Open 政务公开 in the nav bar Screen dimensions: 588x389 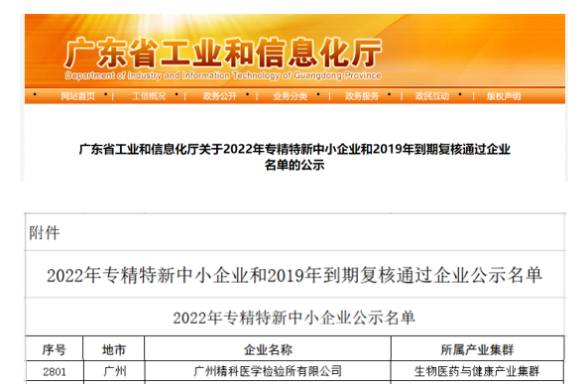point(220,96)
